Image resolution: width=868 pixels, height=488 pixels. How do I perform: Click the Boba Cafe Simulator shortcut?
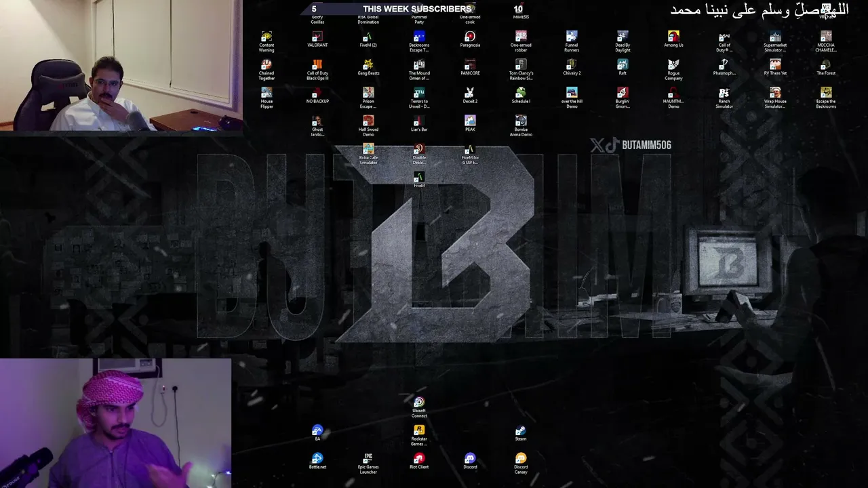368,155
